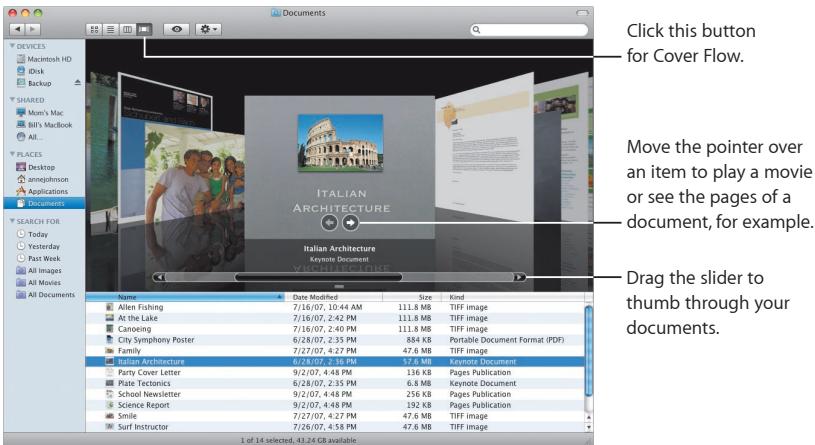Go forward with the Finder forward arrow
Viewport: 815px width, 445px height.
33,30
